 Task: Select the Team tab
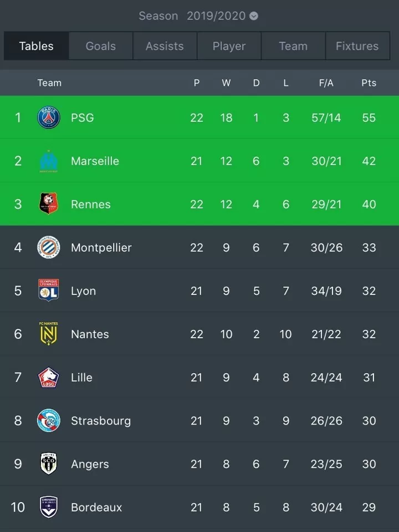[x=293, y=46]
